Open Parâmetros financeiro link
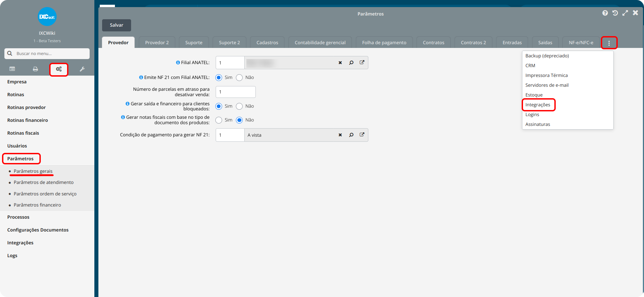Viewport: 644px width, 297px height. 37,205
